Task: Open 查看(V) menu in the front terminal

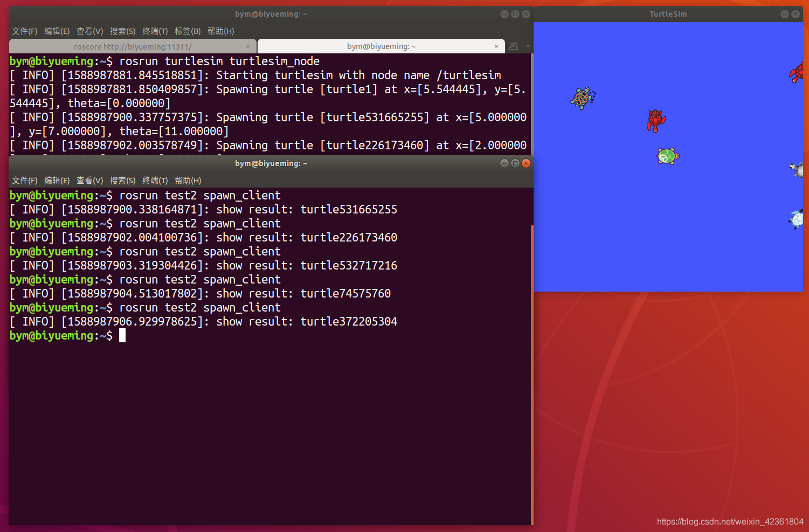Action: click(x=89, y=181)
